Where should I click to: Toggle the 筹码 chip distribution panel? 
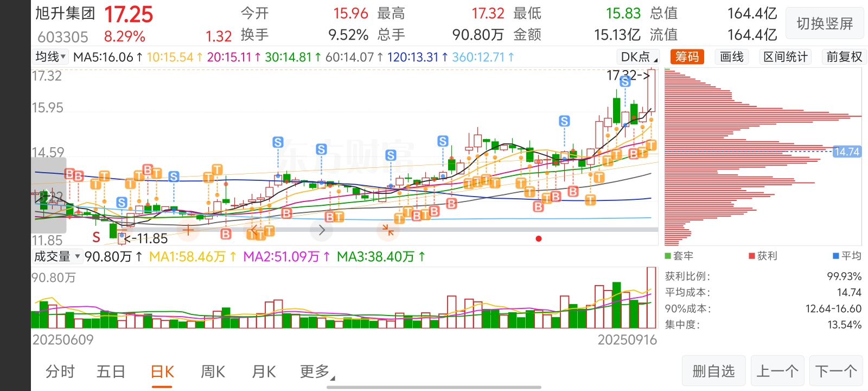tap(687, 56)
